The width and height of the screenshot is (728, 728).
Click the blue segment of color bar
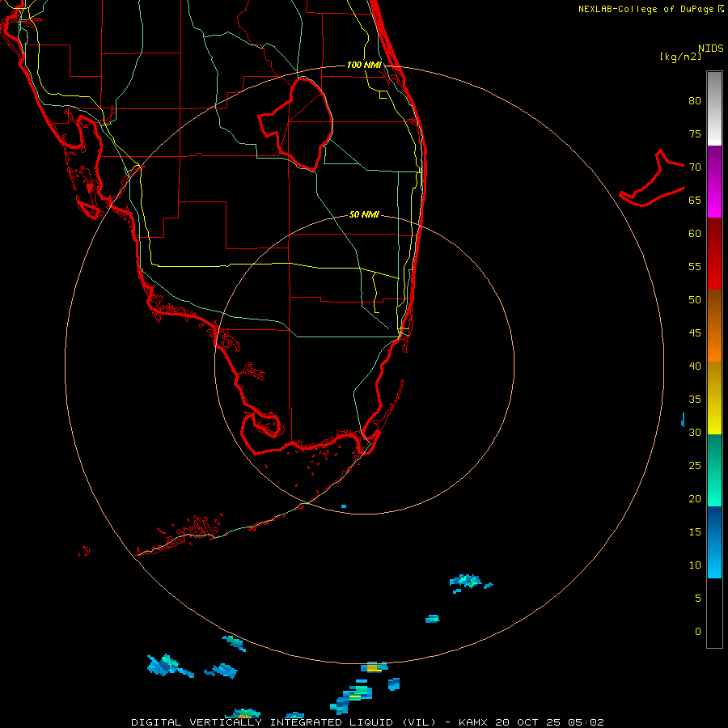(x=714, y=542)
